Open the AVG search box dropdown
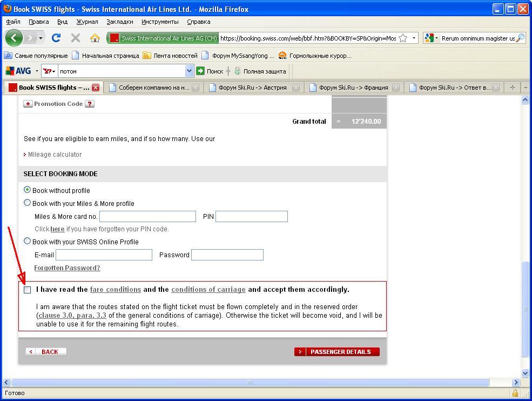The height and width of the screenshot is (401, 532). click(x=190, y=71)
